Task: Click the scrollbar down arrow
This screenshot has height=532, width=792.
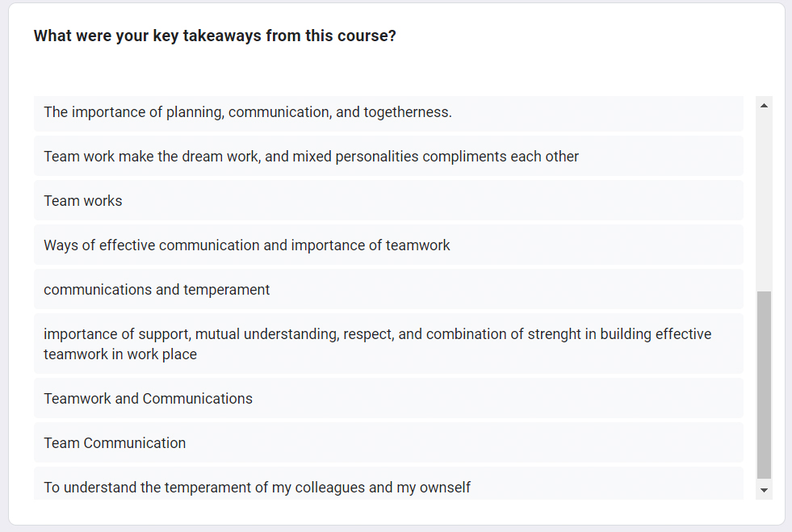Action: pos(764,490)
